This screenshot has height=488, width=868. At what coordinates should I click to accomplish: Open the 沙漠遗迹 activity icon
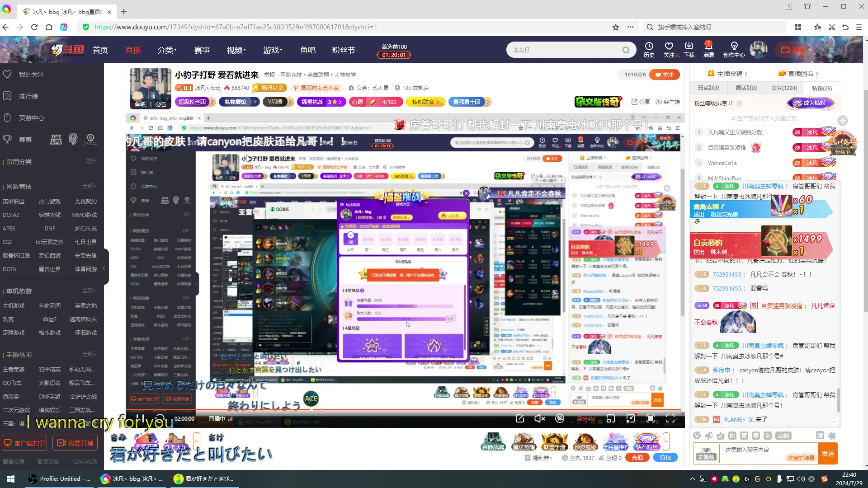pyautogui.click(x=585, y=441)
